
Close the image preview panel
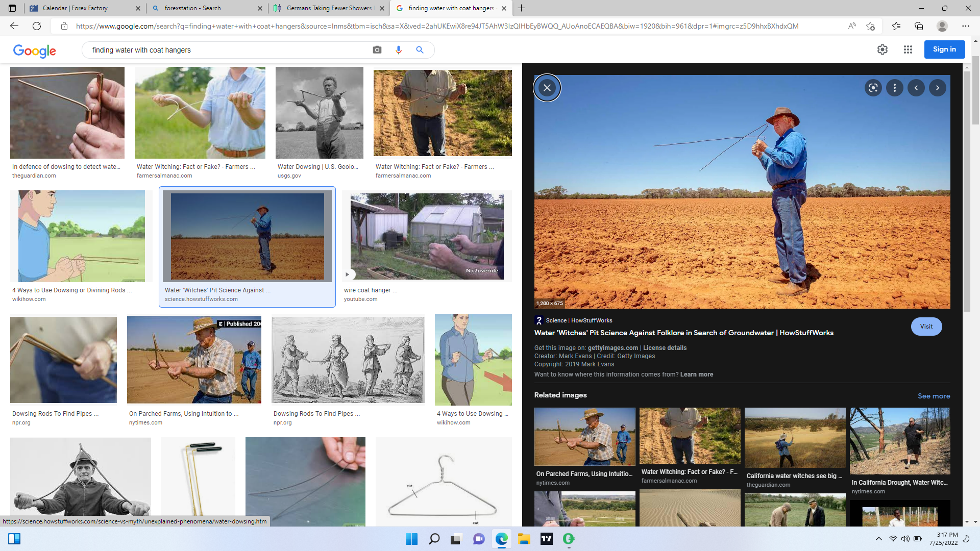pyautogui.click(x=547, y=88)
